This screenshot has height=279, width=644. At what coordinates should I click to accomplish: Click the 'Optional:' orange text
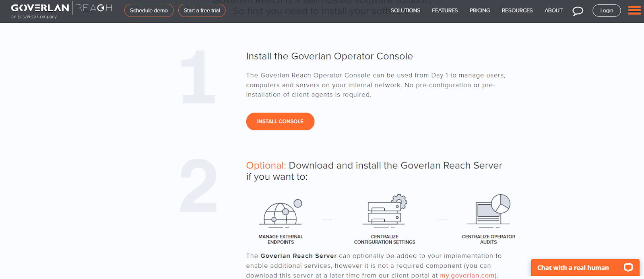[x=266, y=166]
